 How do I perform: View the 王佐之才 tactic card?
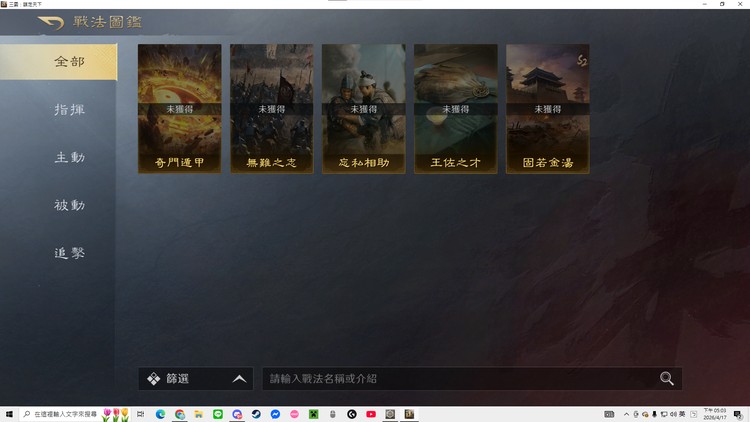(x=456, y=109)
